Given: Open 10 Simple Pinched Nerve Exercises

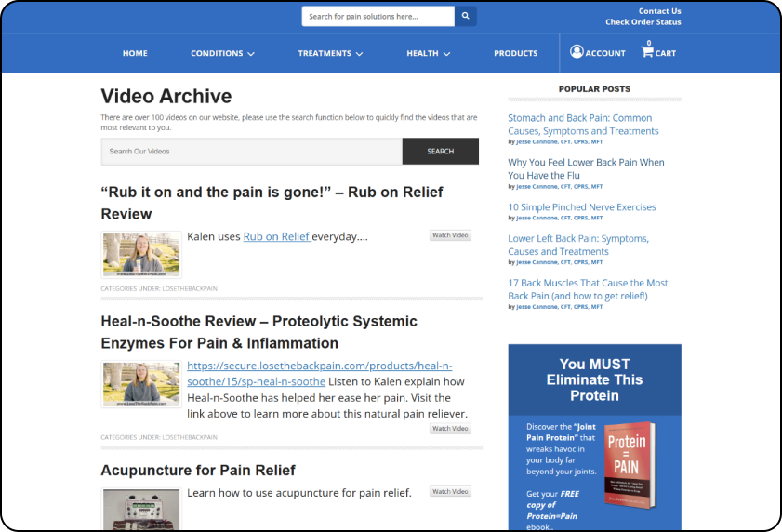Looking at the screenshot, I should pyautogui.click(x=581, y=207).
